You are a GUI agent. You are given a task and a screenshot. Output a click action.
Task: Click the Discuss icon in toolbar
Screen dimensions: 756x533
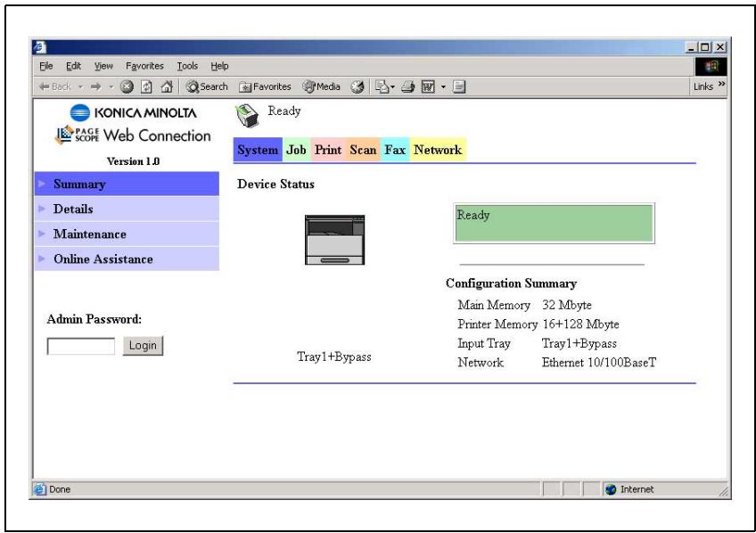(x=459, y=86)
